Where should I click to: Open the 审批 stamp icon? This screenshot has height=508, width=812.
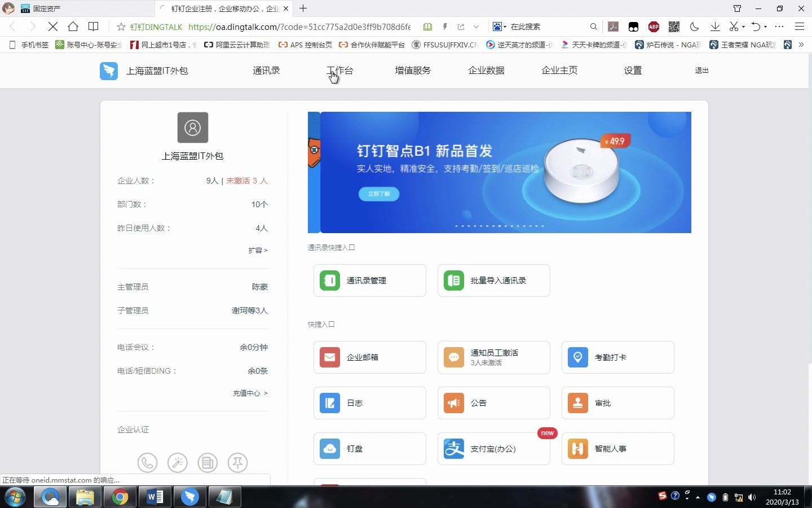578,403
